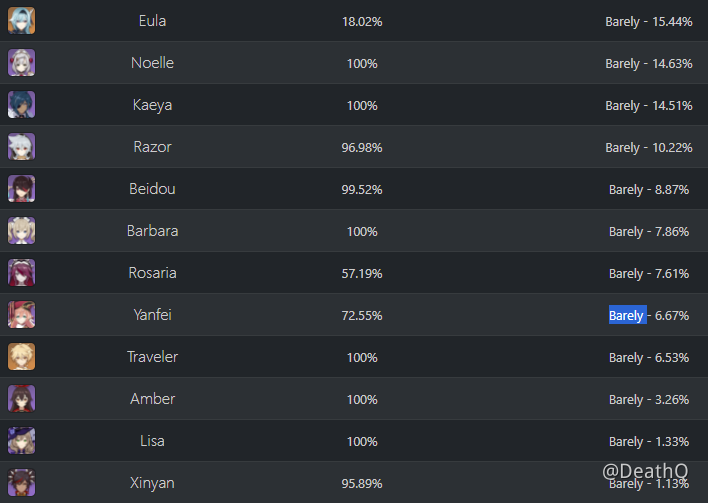This screenshot has width=708, height=503.
Task: Click the Traveler name label
Action: coord(152,357)
